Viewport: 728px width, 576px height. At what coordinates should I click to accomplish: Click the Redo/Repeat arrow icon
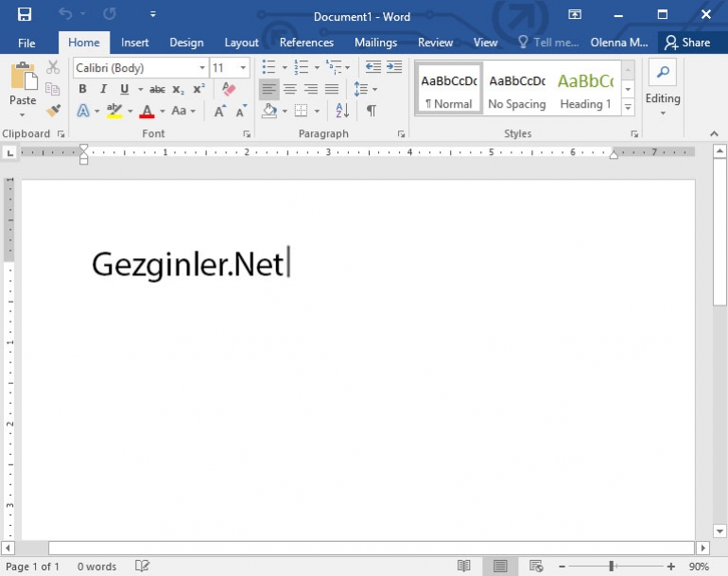pos(110,14)
